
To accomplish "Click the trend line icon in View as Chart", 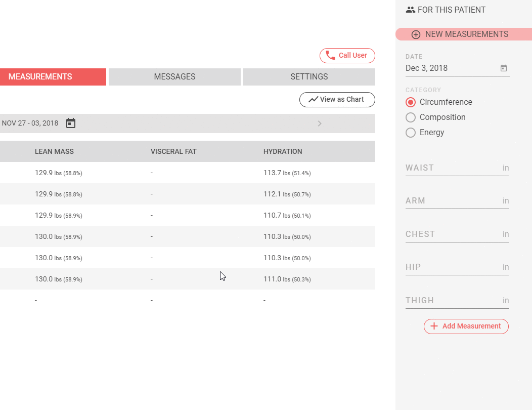I will tap(313, 99).
